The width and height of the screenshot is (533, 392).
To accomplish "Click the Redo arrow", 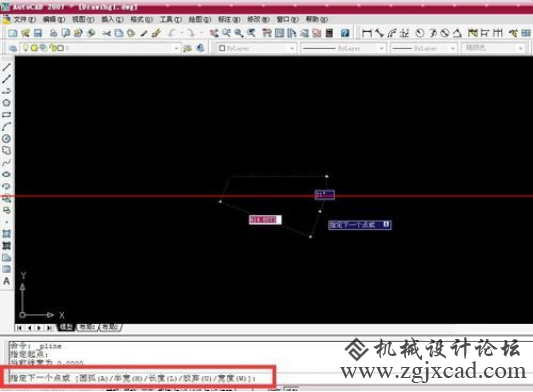I will click(190, 33).
